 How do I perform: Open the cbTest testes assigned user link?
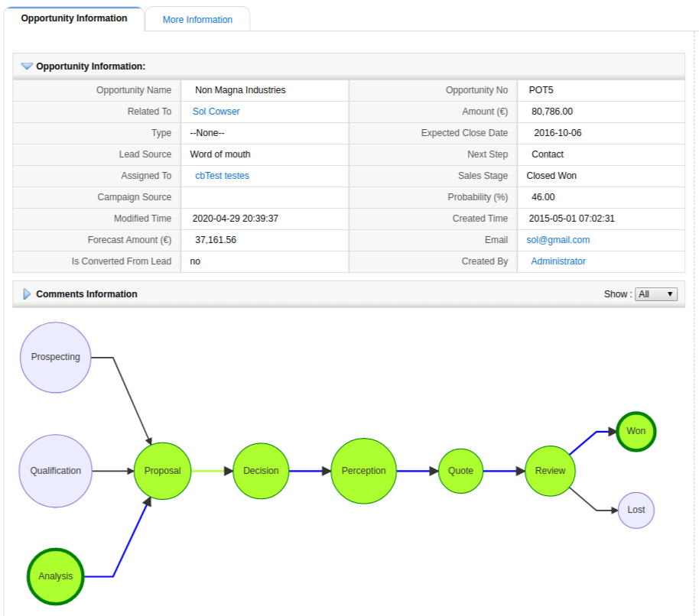222,176
